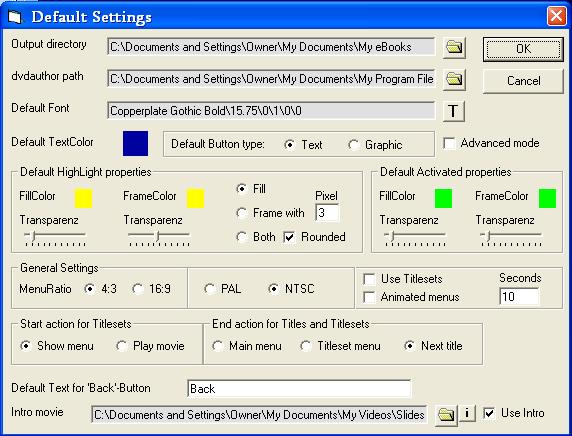Click the intro movie info button
The image size is (572, 436).
(467, 413)
